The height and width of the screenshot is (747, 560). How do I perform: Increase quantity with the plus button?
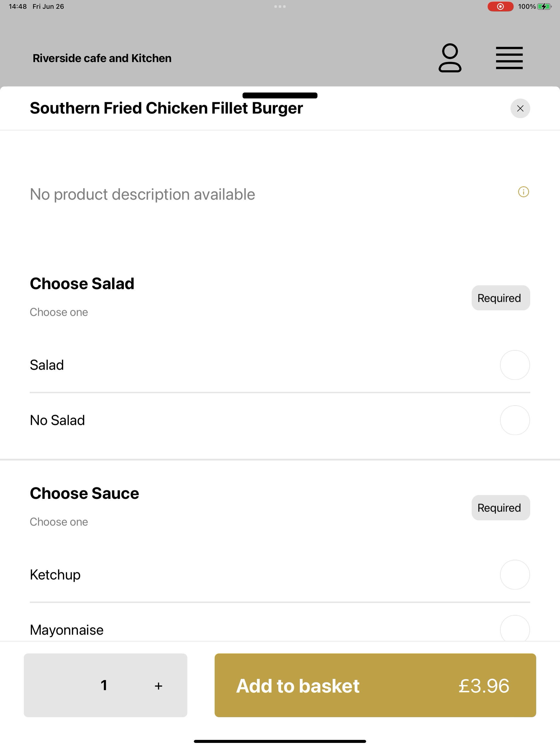pyautogui.click(x=158, y=686)
